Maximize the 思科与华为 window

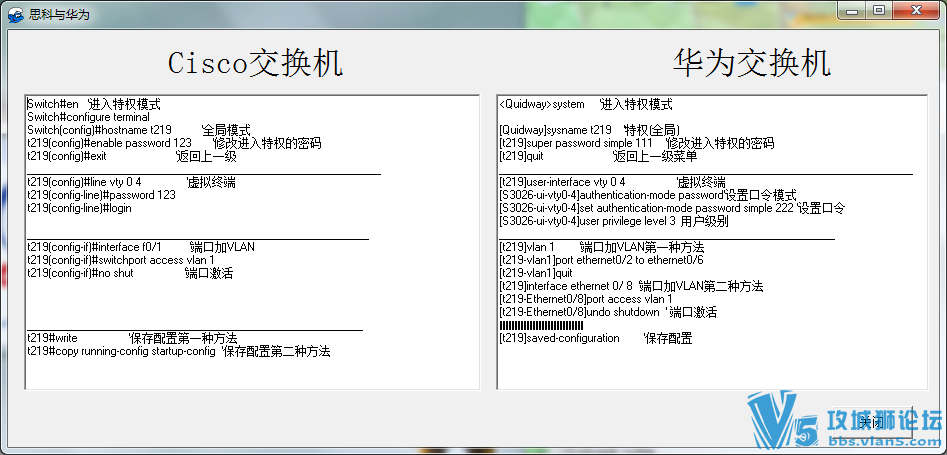coord(880,10)
